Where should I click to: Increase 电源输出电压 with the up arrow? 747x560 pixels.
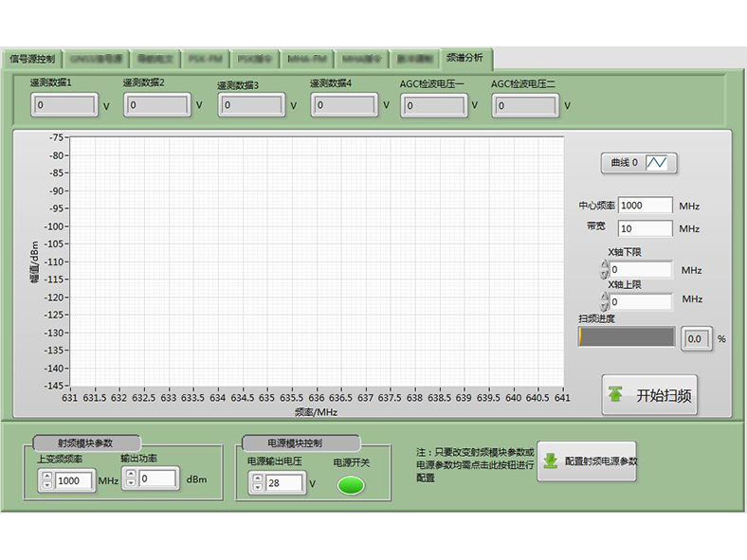pyautogui.click(x=258, y=479)
